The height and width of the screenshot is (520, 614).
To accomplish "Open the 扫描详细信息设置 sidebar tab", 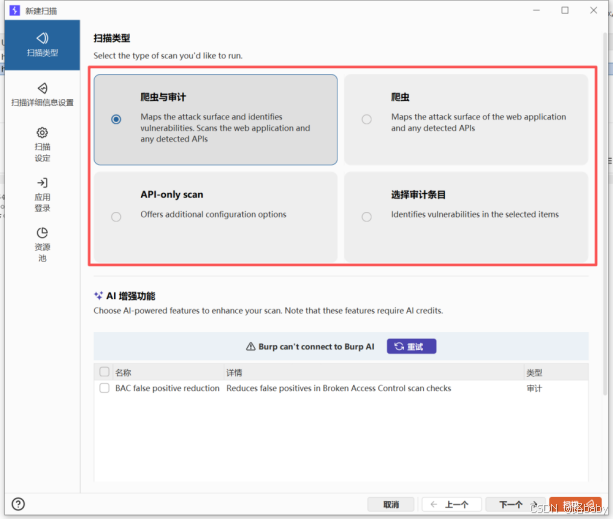I will pyautogui.click(x=42, y=95).
